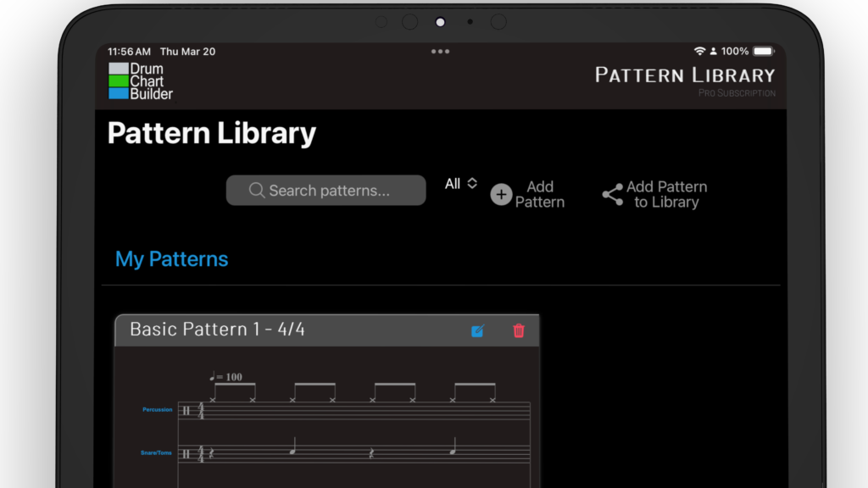
Task: Click the Basic Pattern 1 - 4/4 title
Action: pos(217,330)
